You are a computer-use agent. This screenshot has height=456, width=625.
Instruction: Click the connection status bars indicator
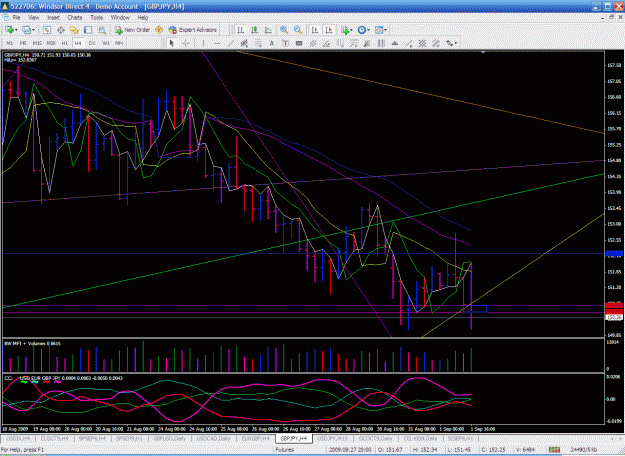pyautogui.click(x=554, y=450)
